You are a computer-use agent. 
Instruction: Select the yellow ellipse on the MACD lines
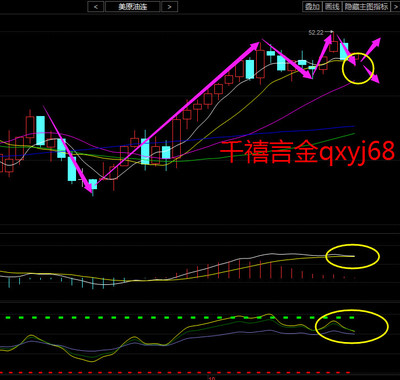(x=352, y=256)
